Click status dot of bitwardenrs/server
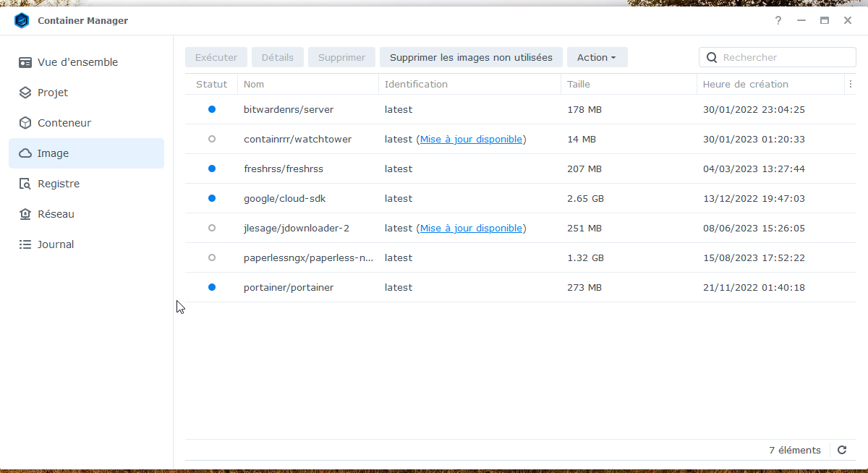868x473 pixels. tap(212, 109)
